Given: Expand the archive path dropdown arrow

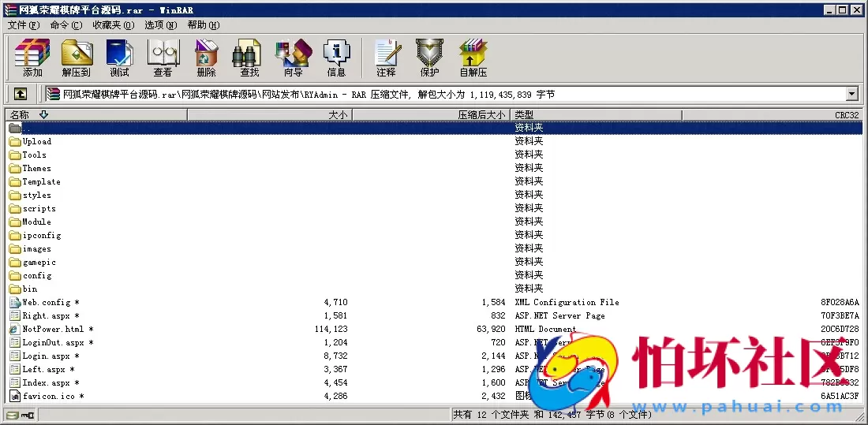Looking at the screenshot, I should pyautogui.click(x=852, y=94).
